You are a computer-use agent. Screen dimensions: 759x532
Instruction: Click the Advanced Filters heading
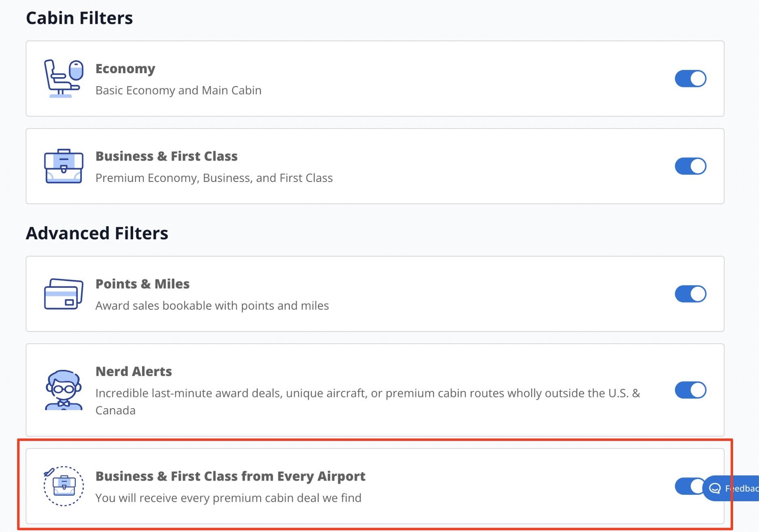pyautogui.click(x=98, y=233)
